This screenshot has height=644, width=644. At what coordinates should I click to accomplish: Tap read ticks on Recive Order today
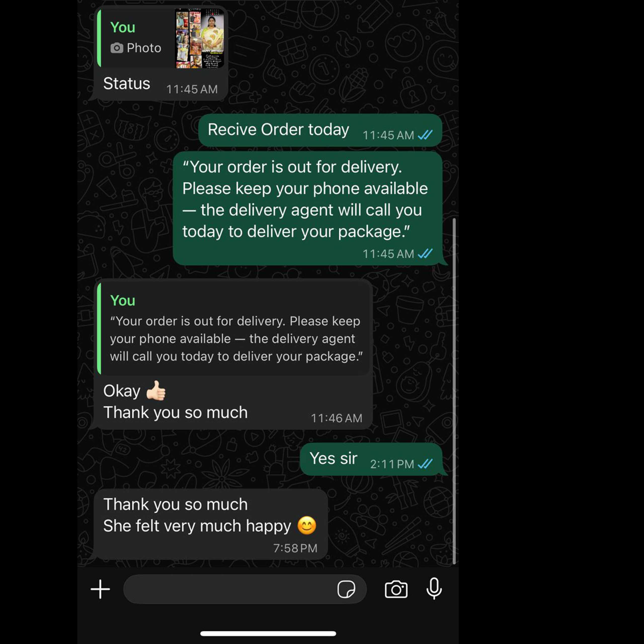tap(425, 135)
